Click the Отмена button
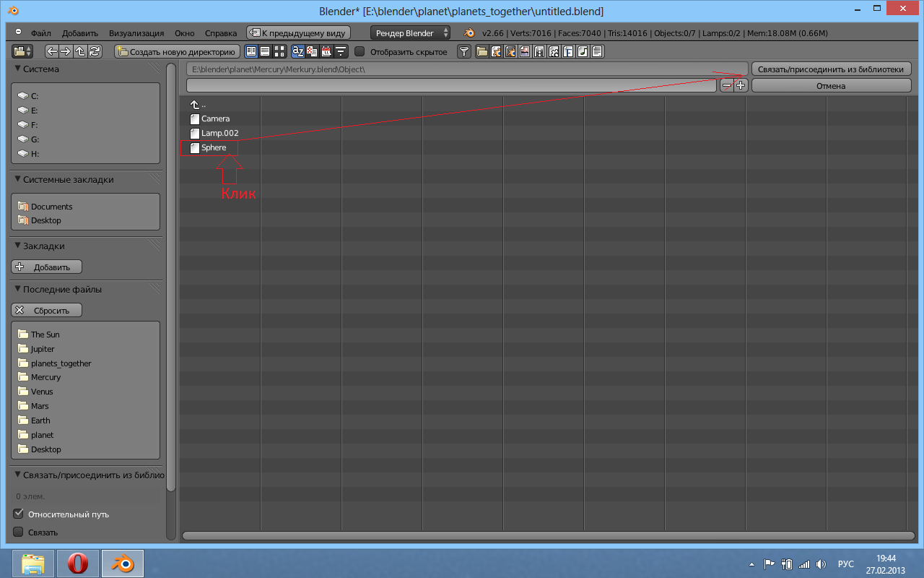The width and height of the screenshot is (924, 578). [832, 85]
